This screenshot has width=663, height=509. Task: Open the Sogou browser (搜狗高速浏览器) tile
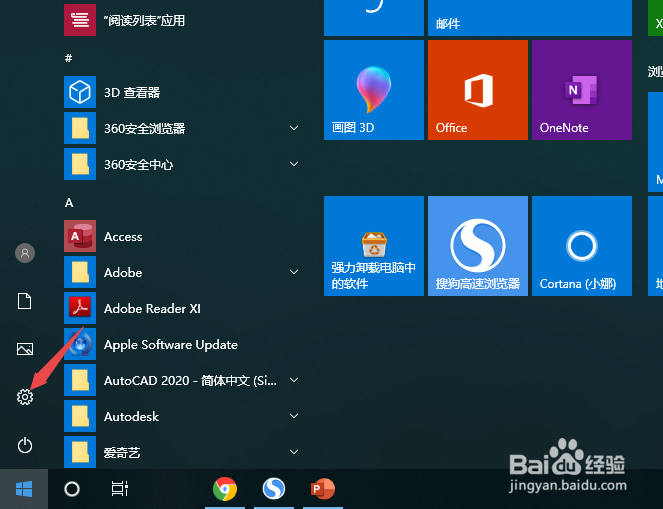(478, 246)
